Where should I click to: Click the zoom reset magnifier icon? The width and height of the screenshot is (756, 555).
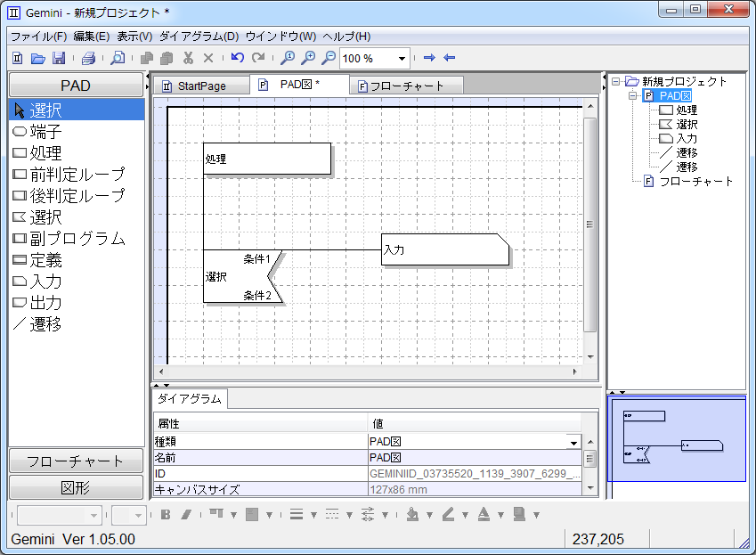point(288,58)
